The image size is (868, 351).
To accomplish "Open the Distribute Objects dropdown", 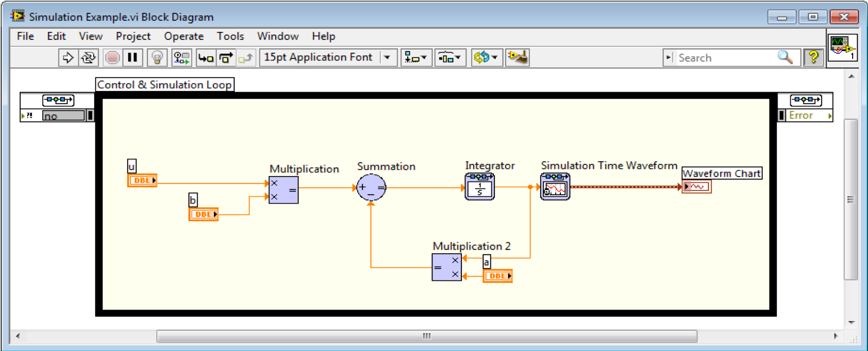I will 450,57.
